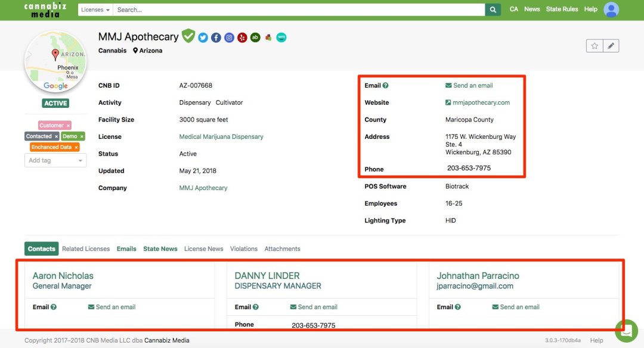Open the green 'ab' circle icon

pos(255,38)
